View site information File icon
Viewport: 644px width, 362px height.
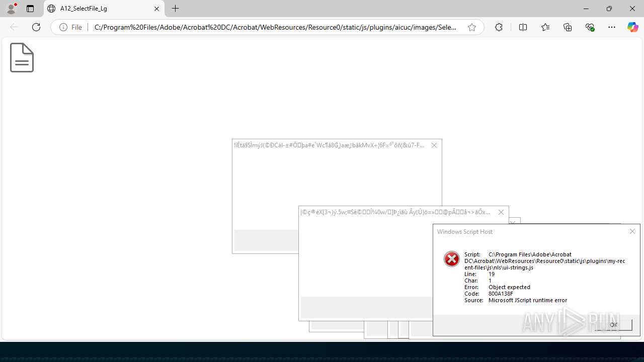(71, 27)
